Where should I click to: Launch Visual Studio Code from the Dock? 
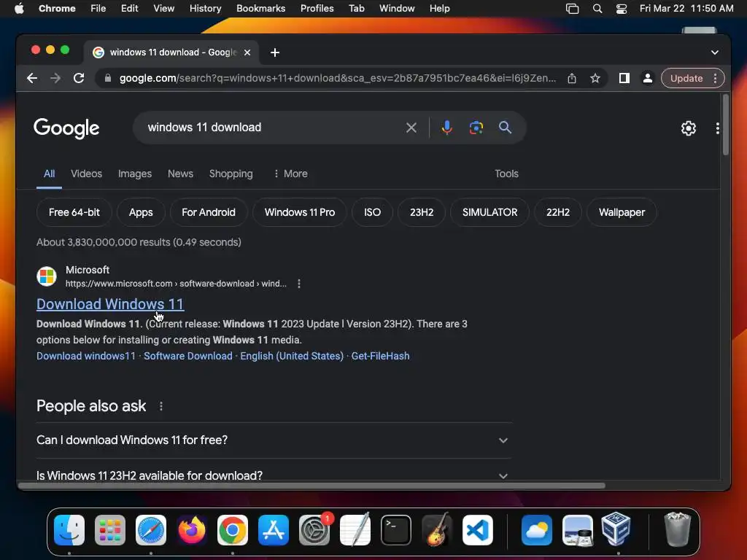coord(478,530)
